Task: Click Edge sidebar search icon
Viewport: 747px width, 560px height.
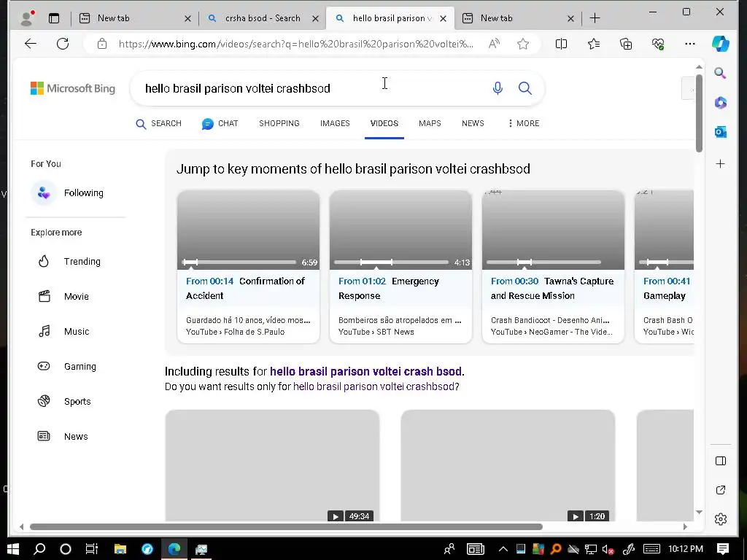Action: point(720,74)
